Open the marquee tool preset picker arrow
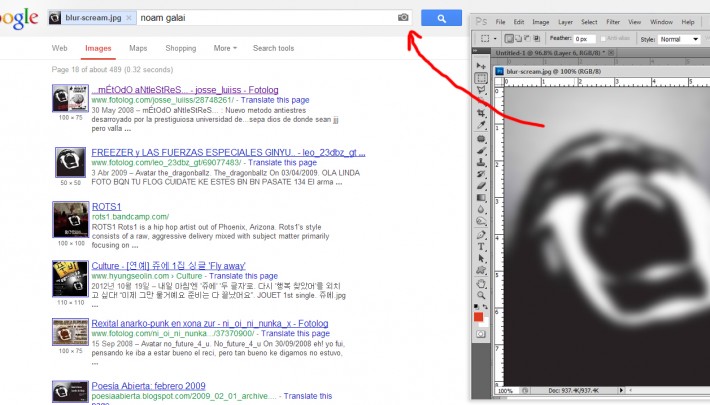 point(495,39)
